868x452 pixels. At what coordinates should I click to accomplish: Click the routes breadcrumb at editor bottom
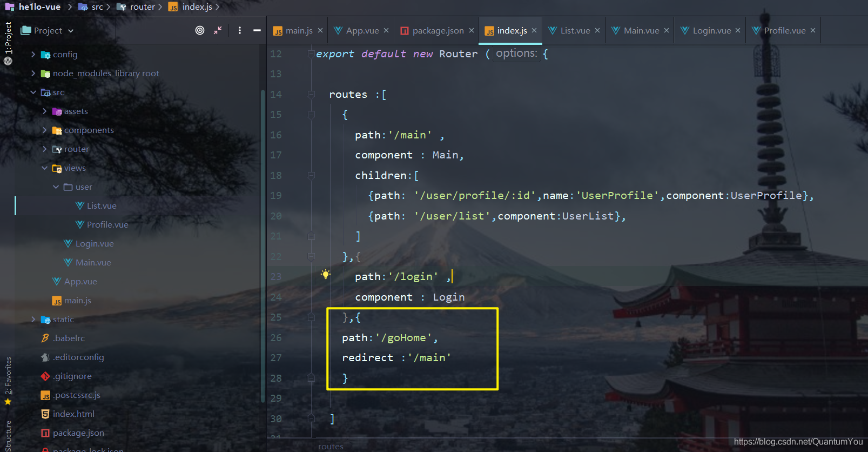point(331,447)
